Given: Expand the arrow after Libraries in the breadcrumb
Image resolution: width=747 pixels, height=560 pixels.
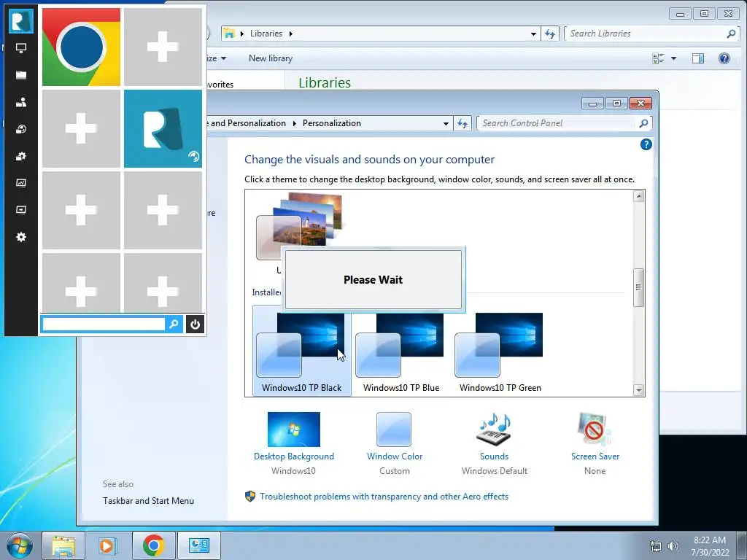Looking at the screenshot, I should click(290, 34).
